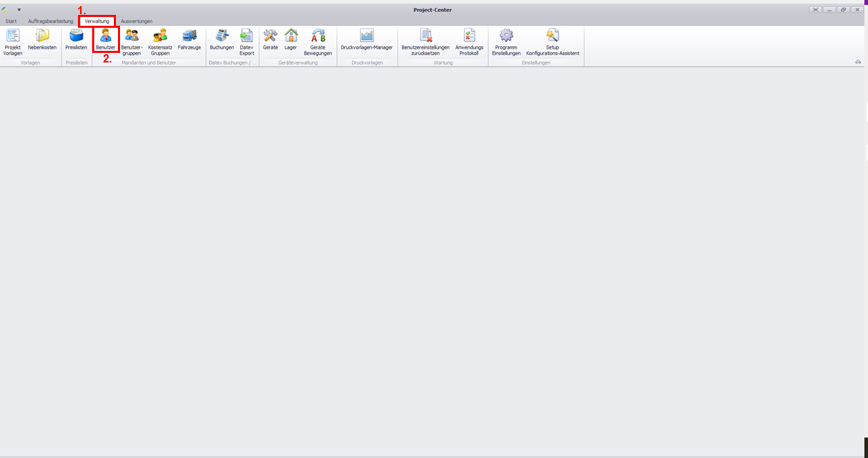The height and width of the screenshot is (458, 868).
Task: Click Benutzereinstellungen zurücksetzen
Action: [x=425, y=41]
